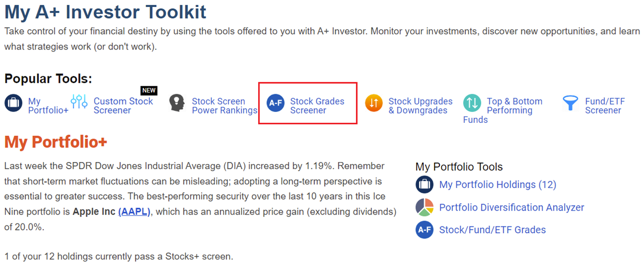The height and width of the screenshot is (270, 644).
Task: Open Stock Upgrades & Downgrades link
Action: tap(421, 106)
